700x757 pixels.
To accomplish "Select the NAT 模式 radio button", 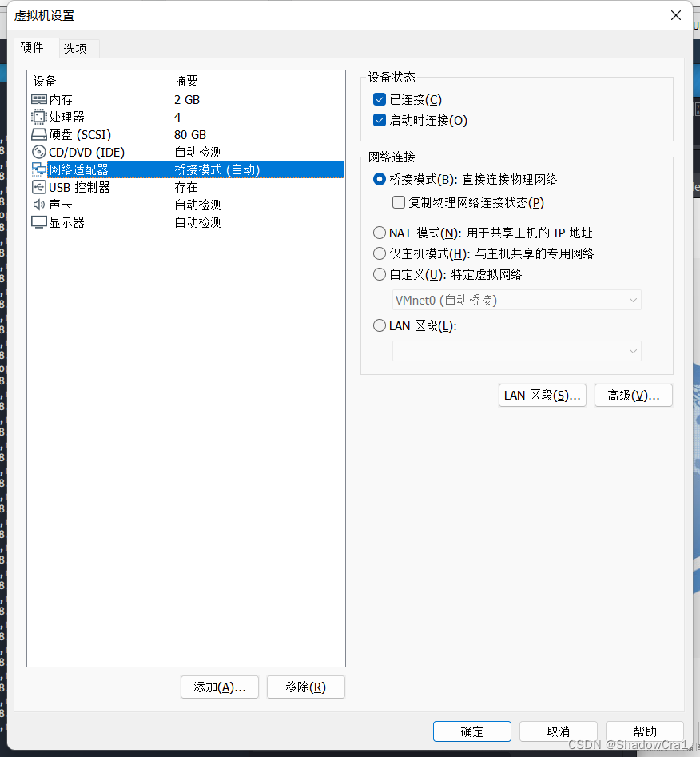I will [x=379, y=232].
